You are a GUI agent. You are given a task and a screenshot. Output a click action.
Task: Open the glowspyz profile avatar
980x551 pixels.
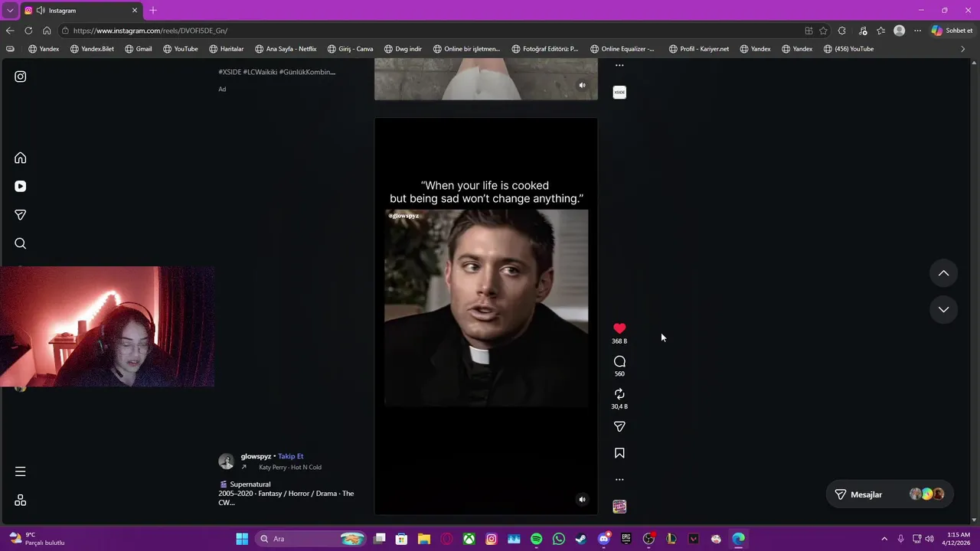tap(226, 461)
